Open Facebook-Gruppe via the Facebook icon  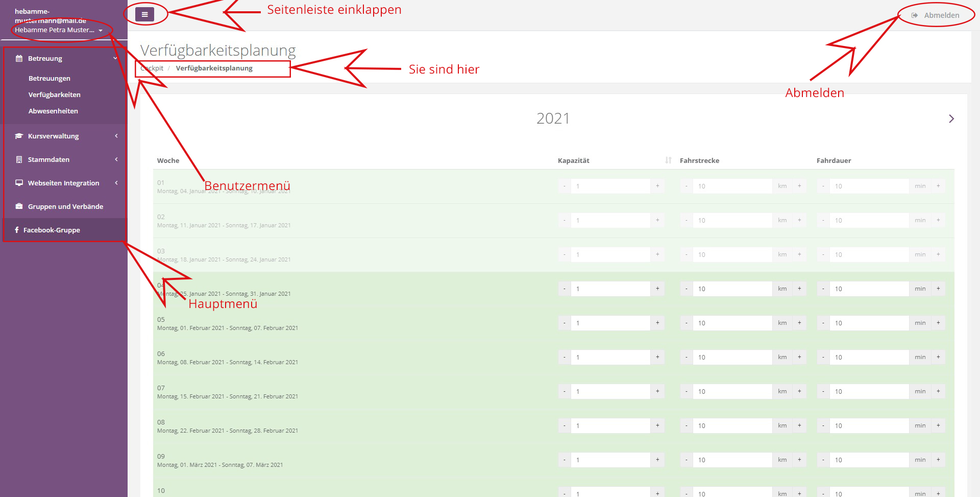(x=17, y=230)
